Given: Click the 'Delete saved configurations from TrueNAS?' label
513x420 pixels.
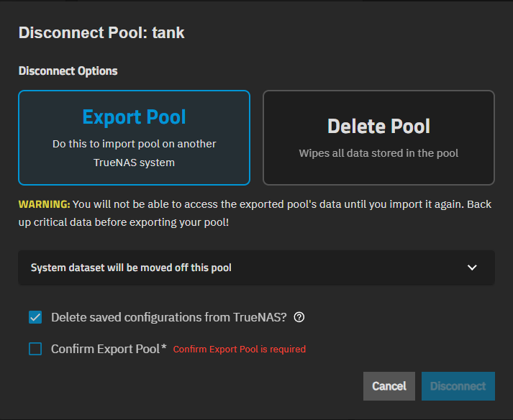Looking at the screenshot, I should click(169, 317).
